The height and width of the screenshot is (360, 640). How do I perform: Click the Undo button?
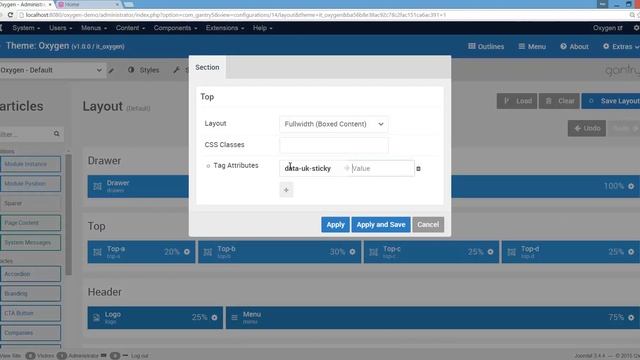(x=587, y=128)
